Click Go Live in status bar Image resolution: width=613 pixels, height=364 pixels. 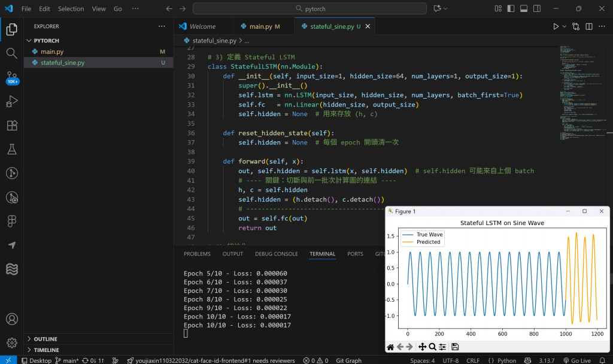[x=576, y=360]
